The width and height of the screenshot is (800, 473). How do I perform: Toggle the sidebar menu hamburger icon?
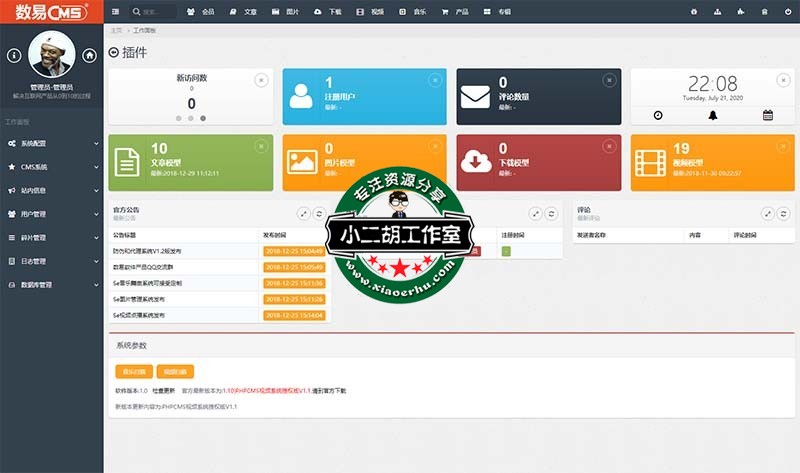116,12
